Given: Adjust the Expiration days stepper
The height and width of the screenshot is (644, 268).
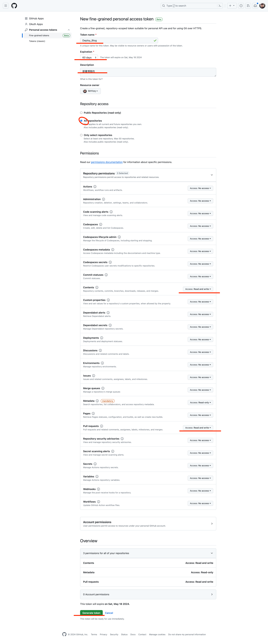Looking at the screenshot, I should coord(96,57).
